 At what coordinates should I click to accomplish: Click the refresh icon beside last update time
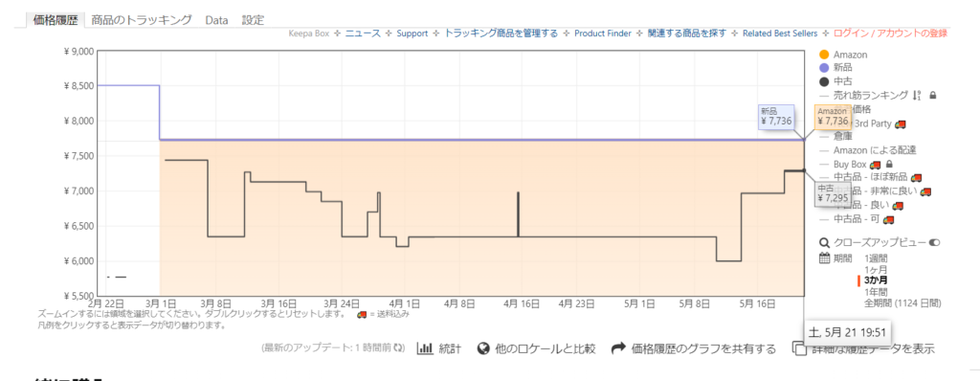tap(403, 348)
